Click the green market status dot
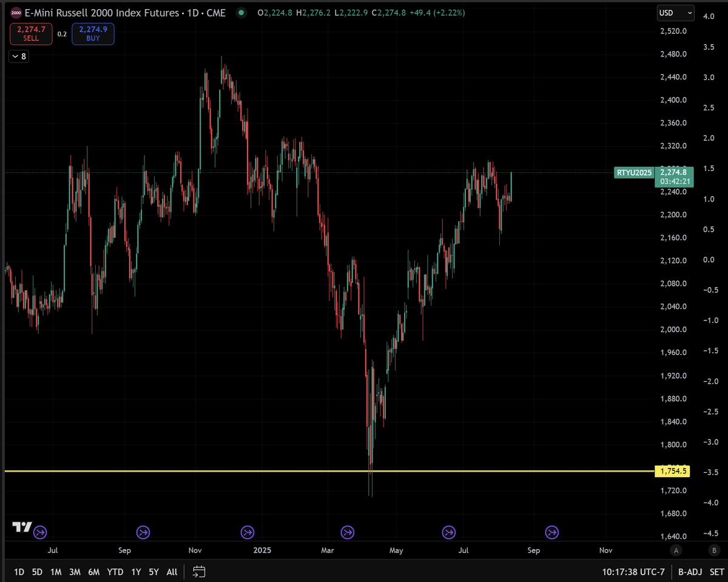This screenshot has width=728, height=582. (x=241, y=13)
